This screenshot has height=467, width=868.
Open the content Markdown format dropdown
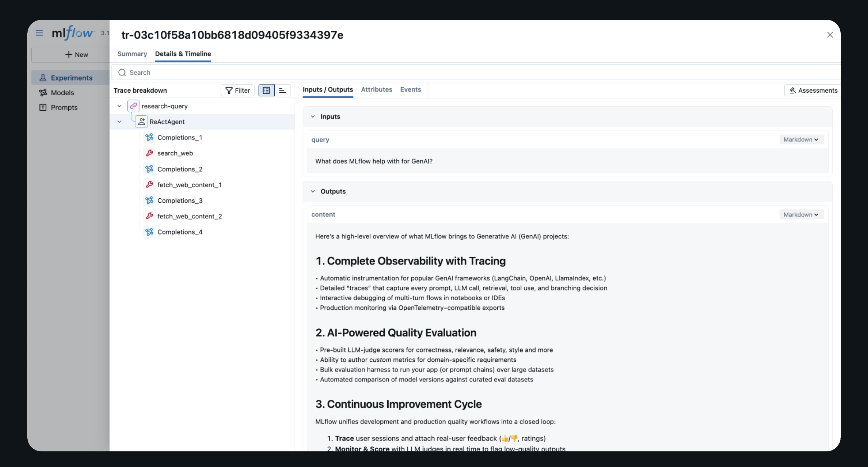point(801,215)
